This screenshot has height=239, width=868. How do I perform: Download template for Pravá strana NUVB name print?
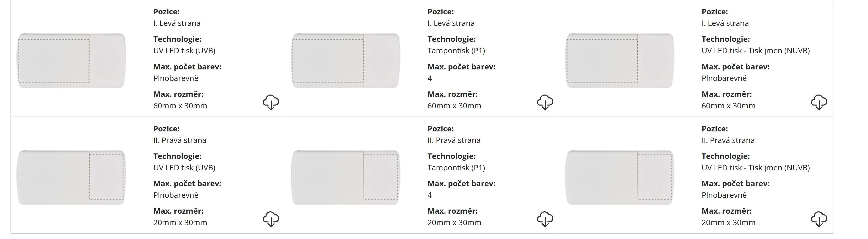coord(819,219)
